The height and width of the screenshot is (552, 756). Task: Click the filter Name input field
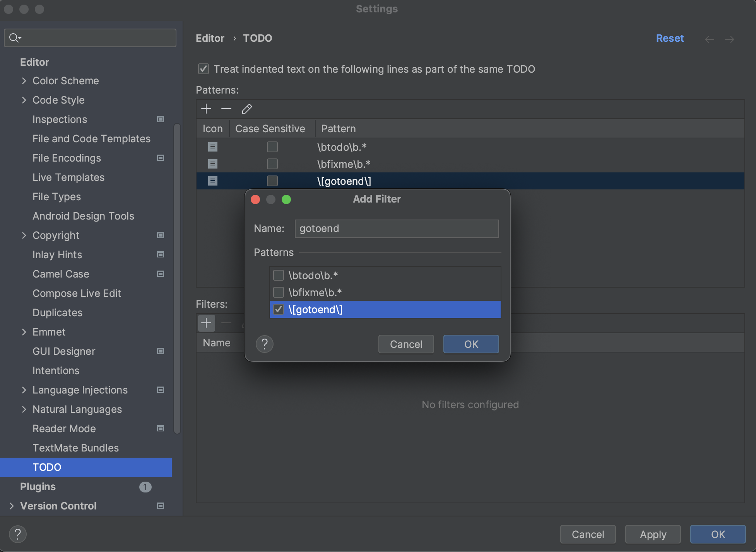pyautogui.click(x=397, y=228)
